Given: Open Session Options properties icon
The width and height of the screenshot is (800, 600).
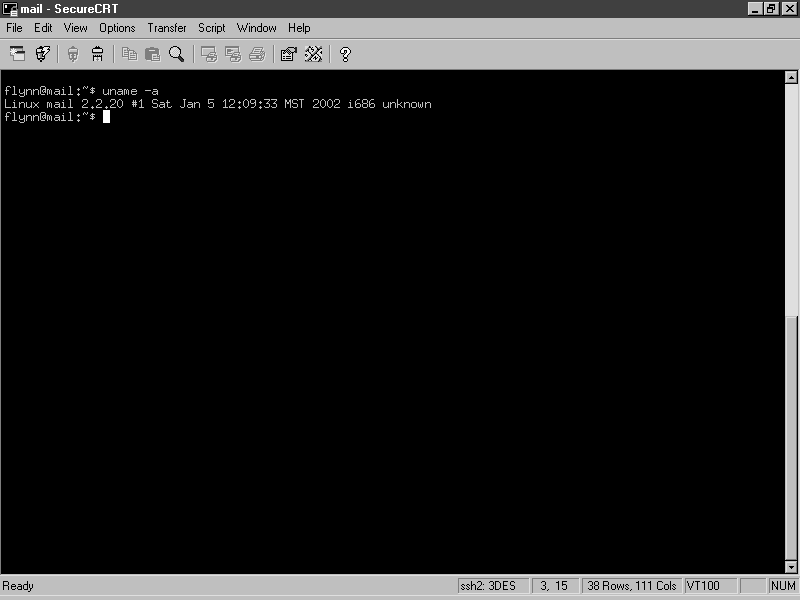Looking at the screenshot, I should point(288,54).
